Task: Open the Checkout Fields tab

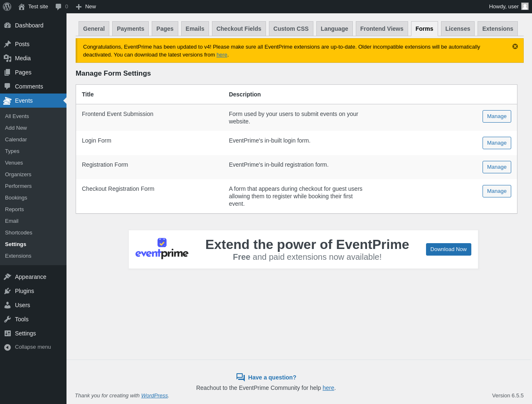Action: (239, 29)
